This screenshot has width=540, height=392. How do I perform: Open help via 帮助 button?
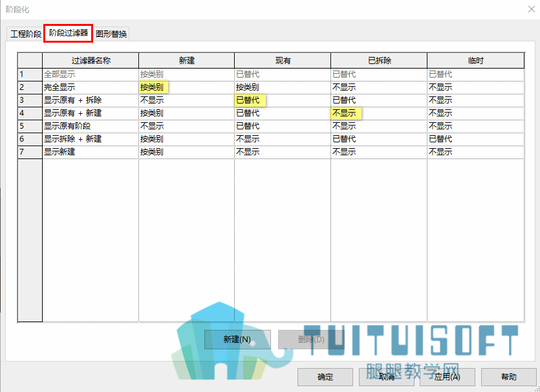(x=509, y=377)
